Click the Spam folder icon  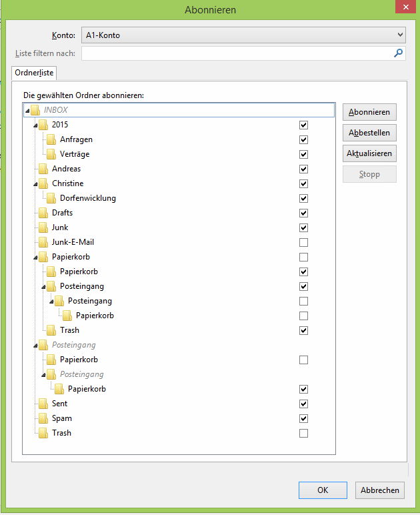(43, 418)
